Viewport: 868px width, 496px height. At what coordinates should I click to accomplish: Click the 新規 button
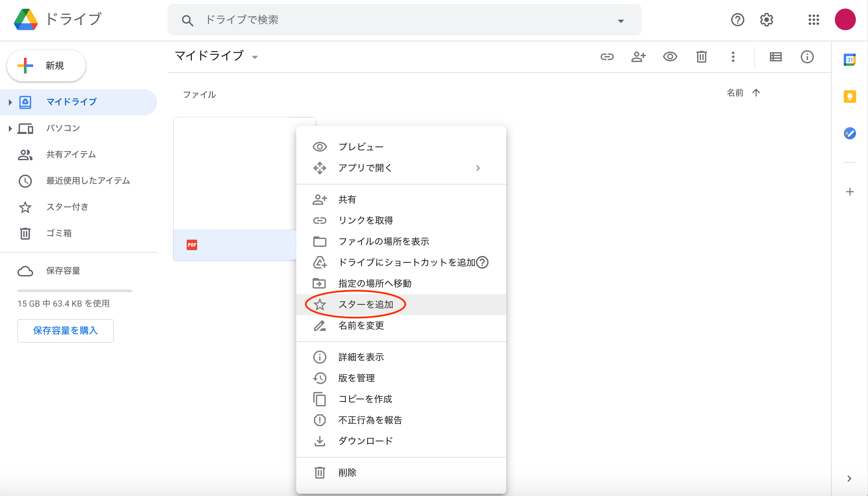[46, 66]
